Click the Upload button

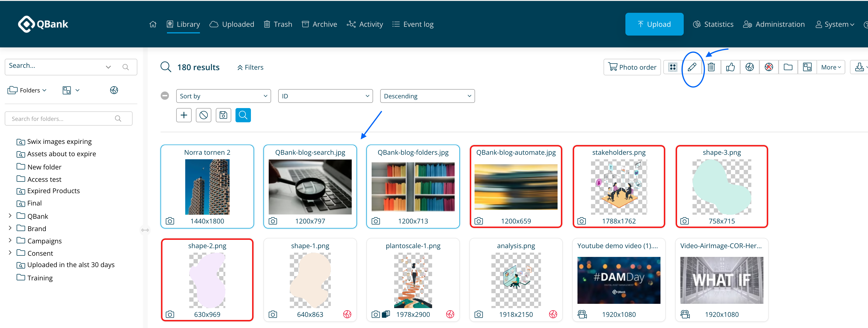654,24
